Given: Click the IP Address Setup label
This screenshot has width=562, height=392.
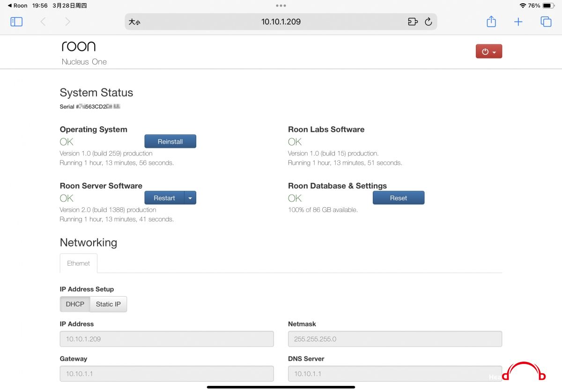Looking at the screenshot, I should pyautogui.click(x=87, y=289).
